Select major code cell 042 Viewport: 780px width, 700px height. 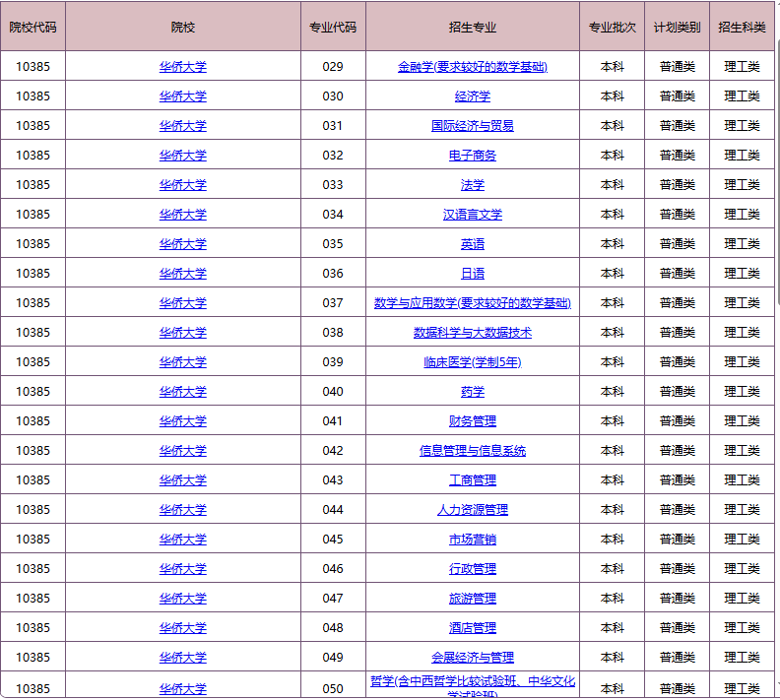pos(333,451)
